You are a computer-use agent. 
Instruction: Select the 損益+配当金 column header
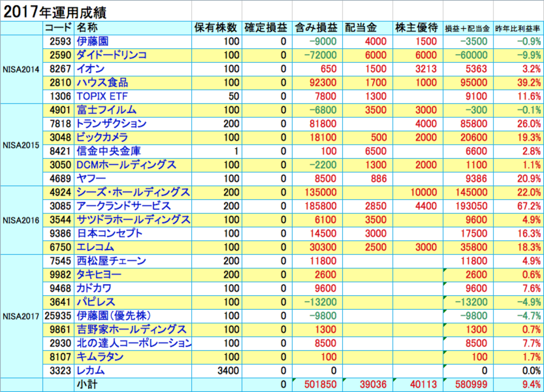coord(467,29)
